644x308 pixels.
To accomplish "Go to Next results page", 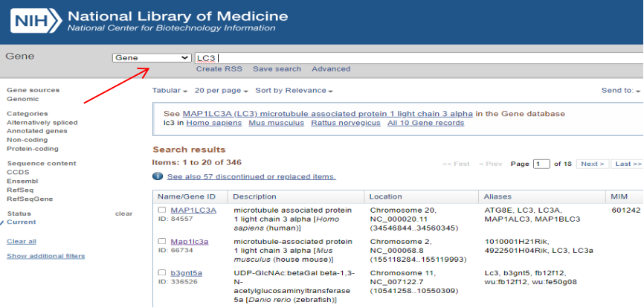I will click(x=592, y=164).
